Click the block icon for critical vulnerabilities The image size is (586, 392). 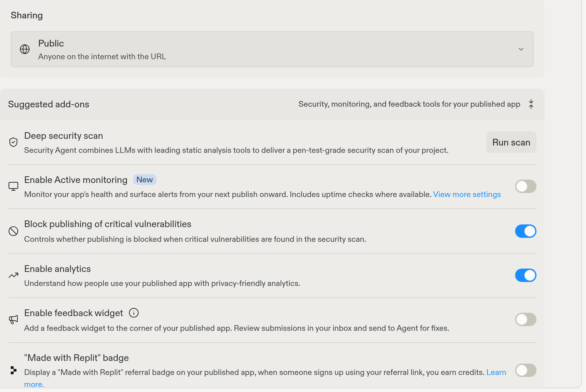tap(13, 231)
